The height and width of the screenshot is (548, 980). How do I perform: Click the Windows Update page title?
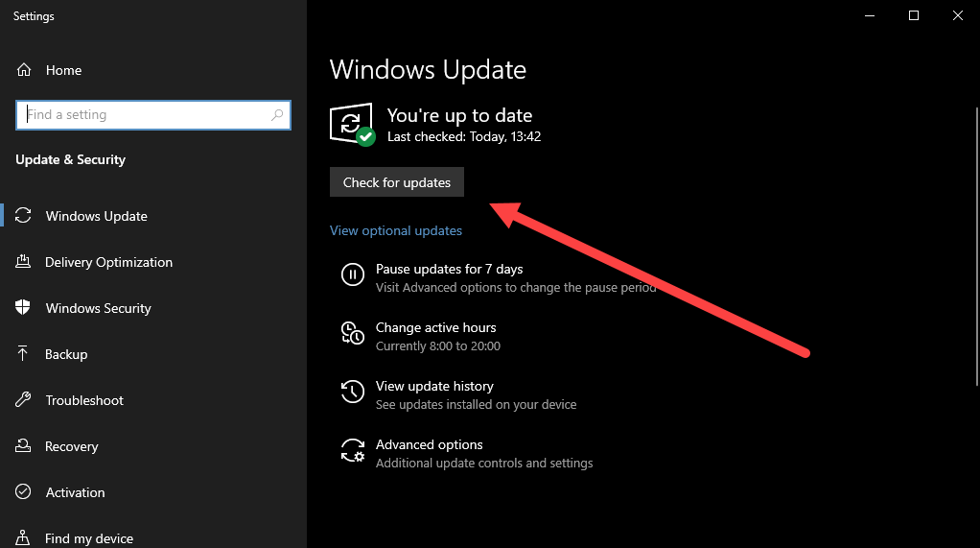[x=428, y=69]
